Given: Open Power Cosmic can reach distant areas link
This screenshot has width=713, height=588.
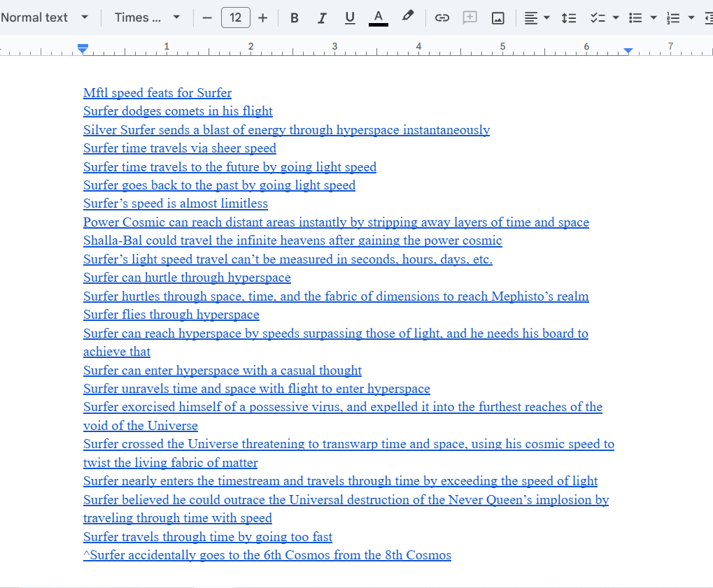Looking at the screenshot, I should coord(336,222).
